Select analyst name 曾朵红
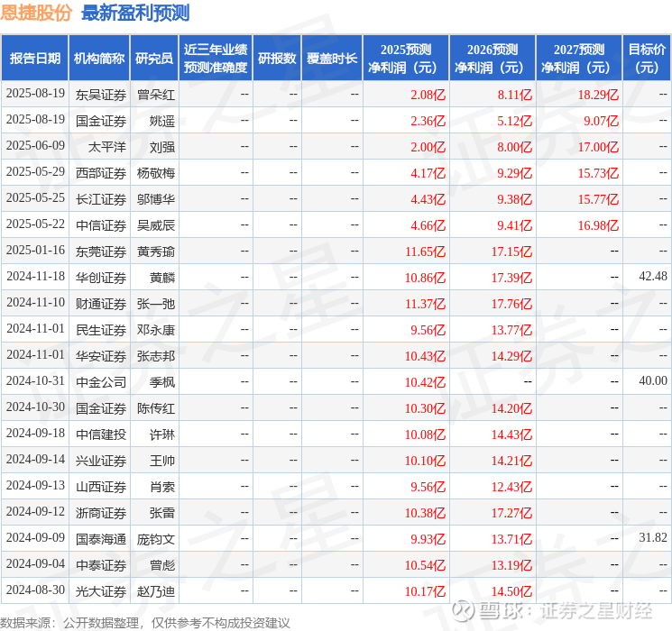 point(156,95)
